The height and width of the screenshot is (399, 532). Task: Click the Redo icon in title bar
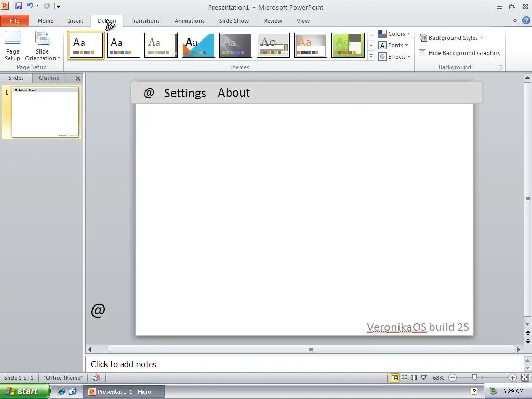[x=47, y=6]
